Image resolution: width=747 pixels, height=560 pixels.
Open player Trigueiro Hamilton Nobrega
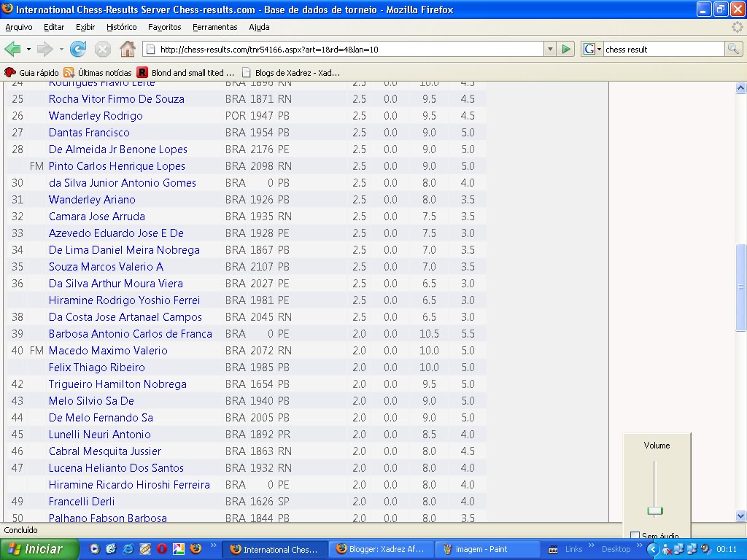(117, 384)
